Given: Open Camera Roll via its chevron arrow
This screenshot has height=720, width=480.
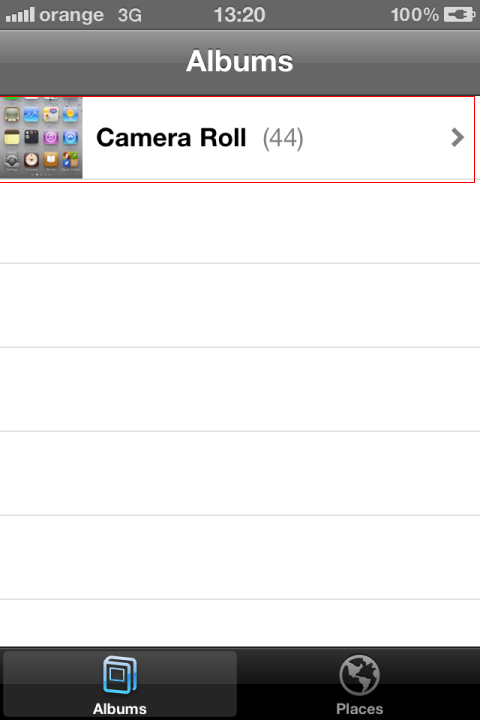Looking at the screenshot, I should click(x=457, y=137).
